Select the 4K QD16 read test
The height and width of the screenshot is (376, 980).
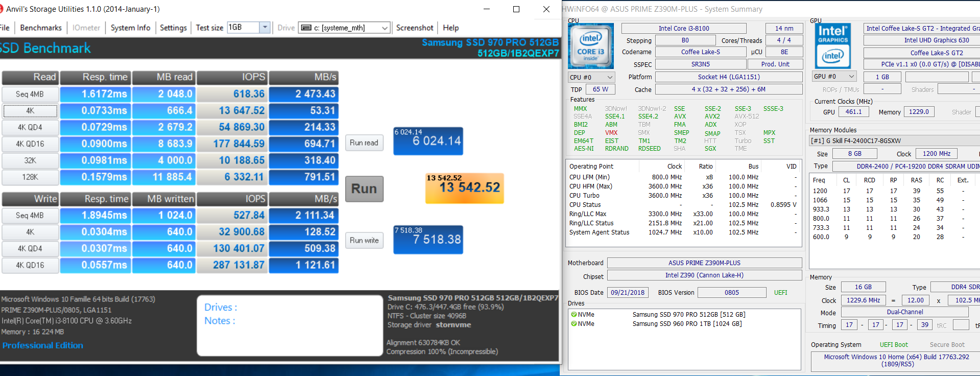tap(30, 144)
